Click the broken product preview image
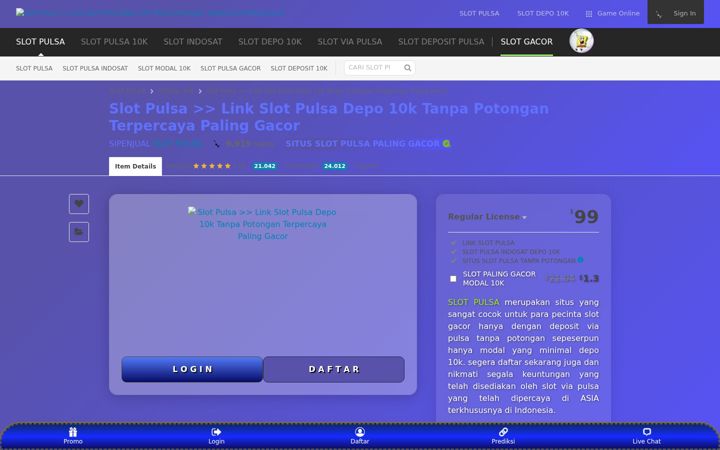This screenshot has height=450, width=720. click(x=263, y=224)
